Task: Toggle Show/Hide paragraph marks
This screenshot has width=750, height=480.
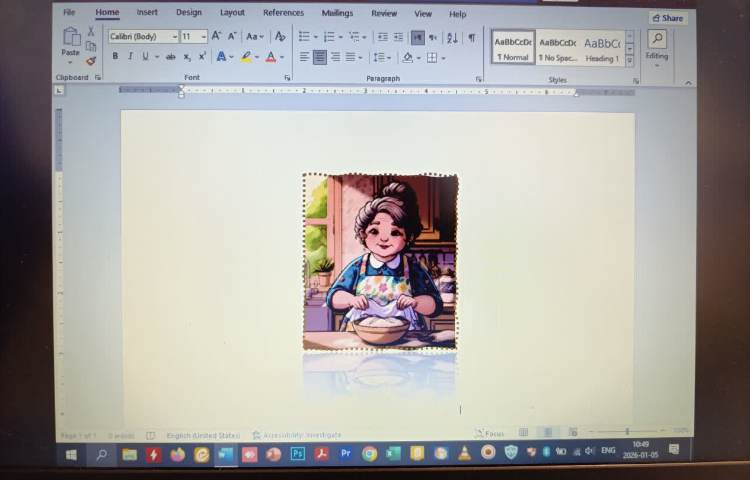Action: click(x=471, y=37)
